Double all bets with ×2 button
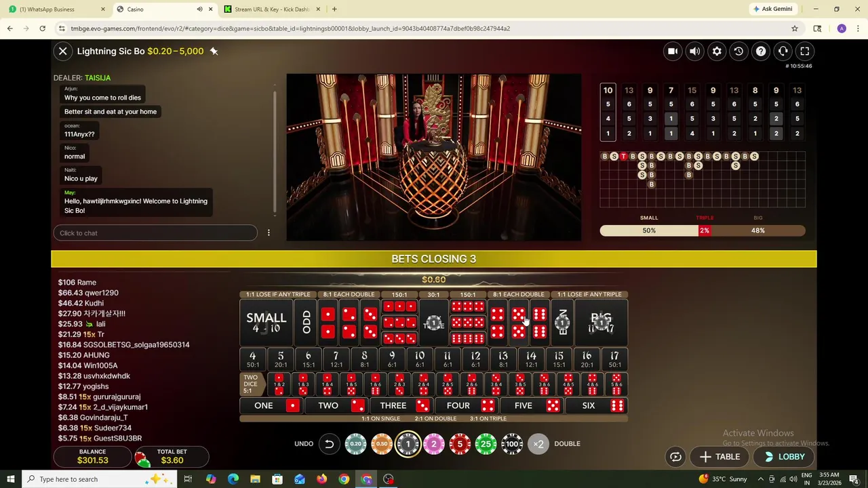The width and height of the screenshot is (868, 488). [538, 444]
